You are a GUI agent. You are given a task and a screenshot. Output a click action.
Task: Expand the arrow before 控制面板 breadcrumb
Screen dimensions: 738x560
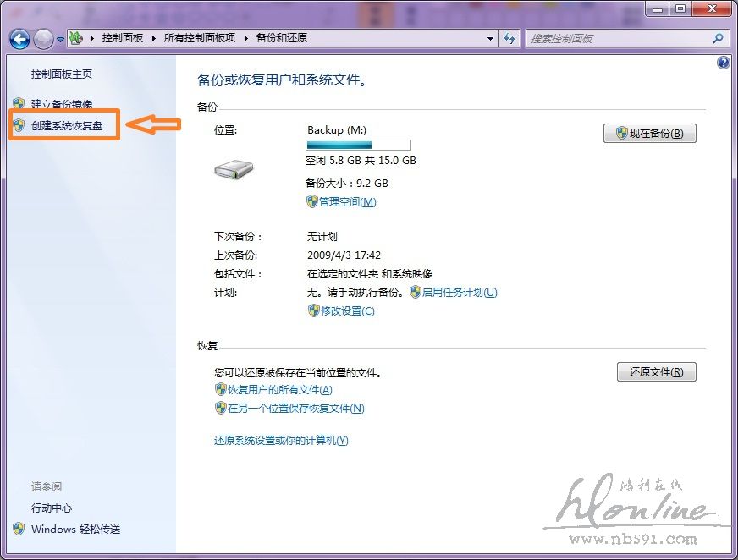click(x=91, y=38)
